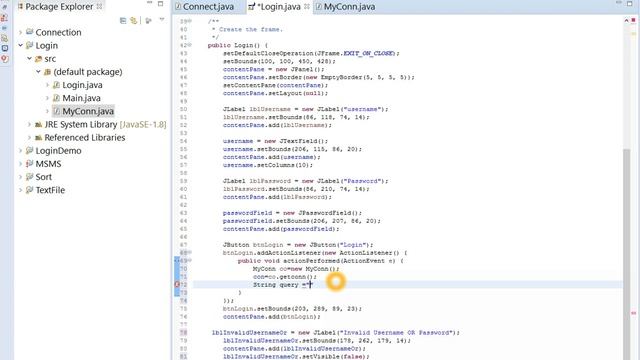
Task: Fold the actionPerformed method at line 69
Action: (190, 260)
